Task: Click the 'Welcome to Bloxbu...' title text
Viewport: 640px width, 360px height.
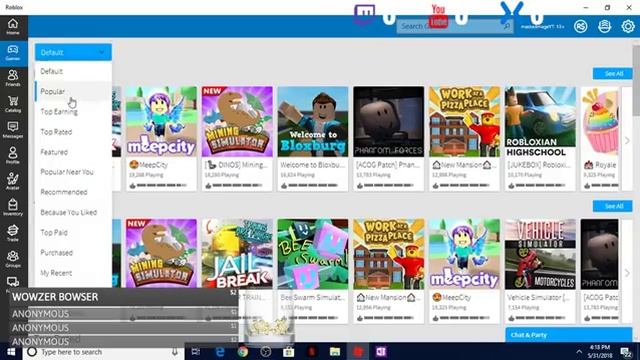Action: (x=313, y=165)
